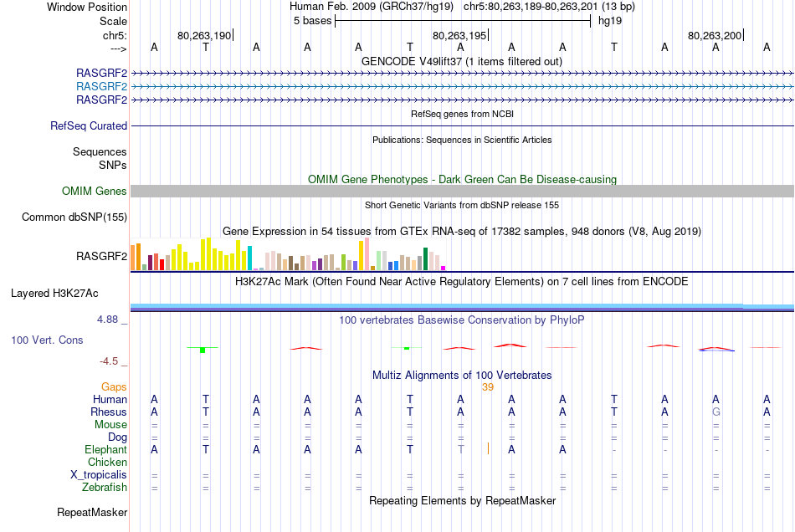Click the 100 vertebrates Basewise Conservation title
Image resolution: width=795 pixels, height=532 pixels.
click(x=462, y=320)
